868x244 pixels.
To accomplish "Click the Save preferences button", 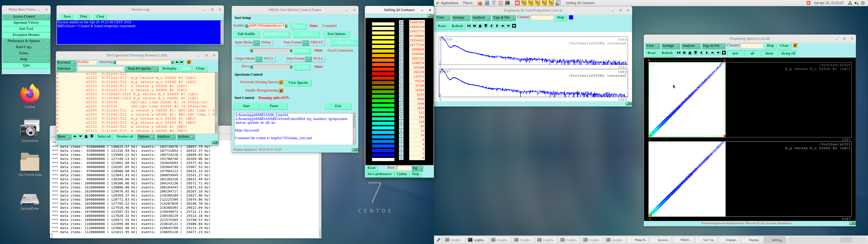I will click(x=380, y=174).
